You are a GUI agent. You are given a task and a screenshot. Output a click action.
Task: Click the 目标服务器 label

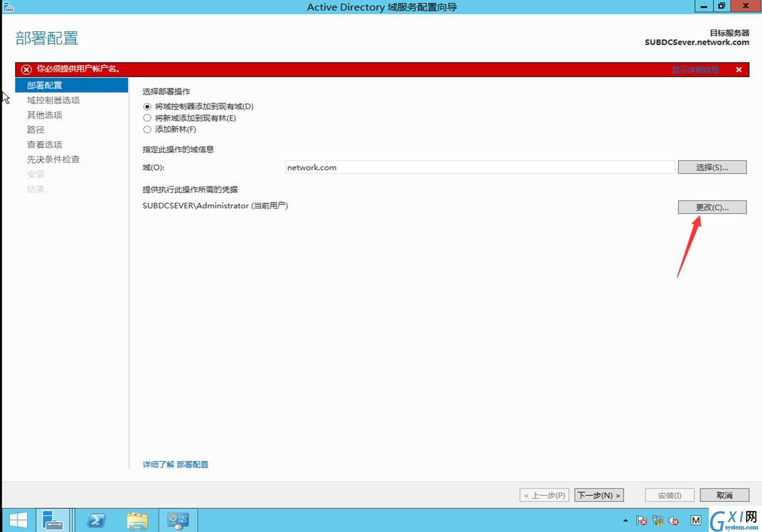click(x=729, y=33)
